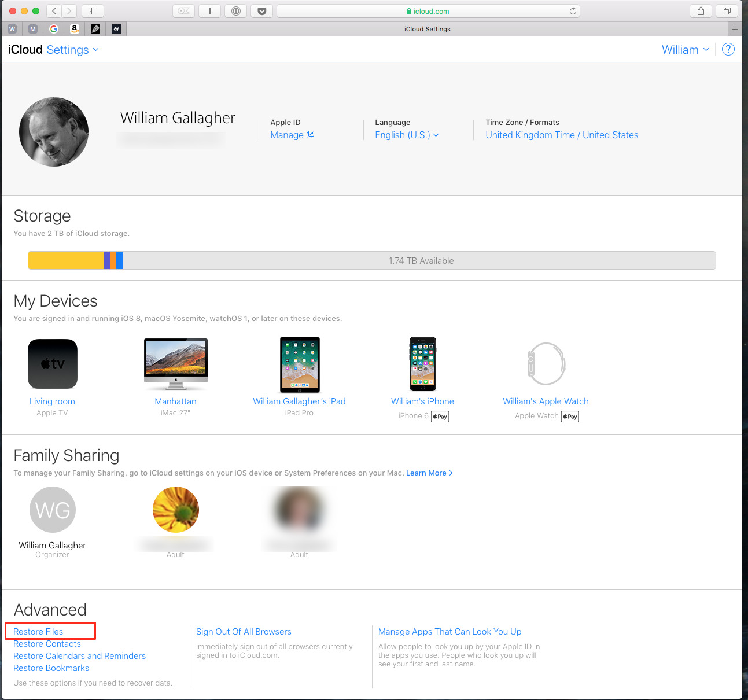Open the Living room device link
The height and width of the screenshot is (700, 748).
tap(52, 401)
